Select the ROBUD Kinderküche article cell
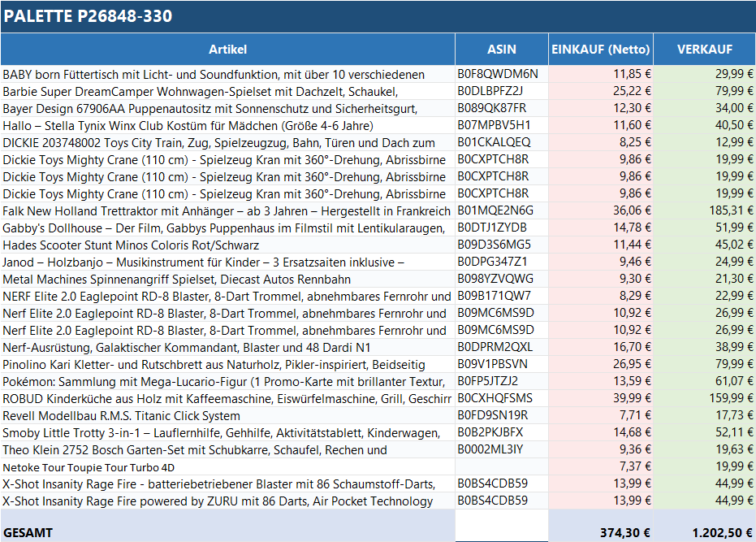This screenshot has width=756, height=542. click(227, 398)
